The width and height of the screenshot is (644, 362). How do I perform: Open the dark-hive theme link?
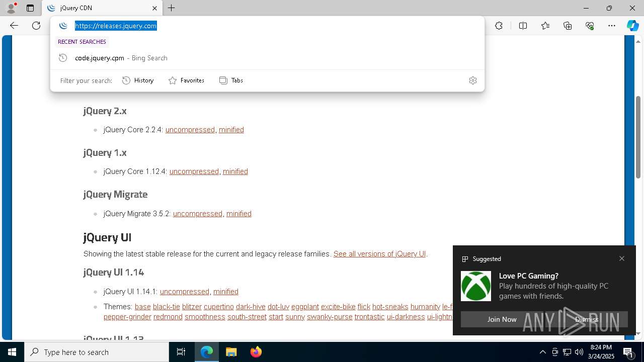tap(251, 307)
